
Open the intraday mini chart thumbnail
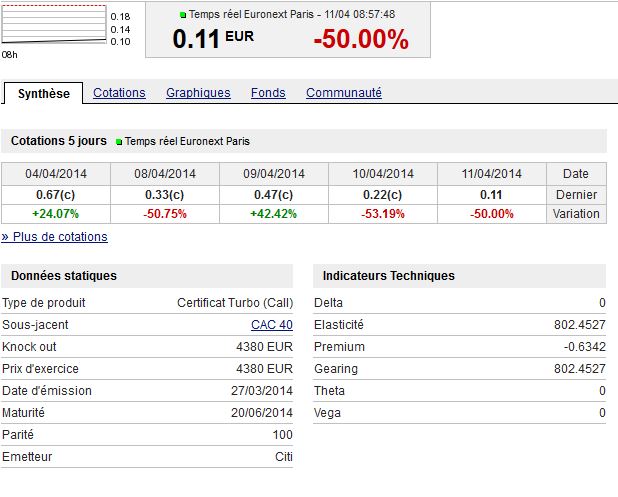coord(53,27)
